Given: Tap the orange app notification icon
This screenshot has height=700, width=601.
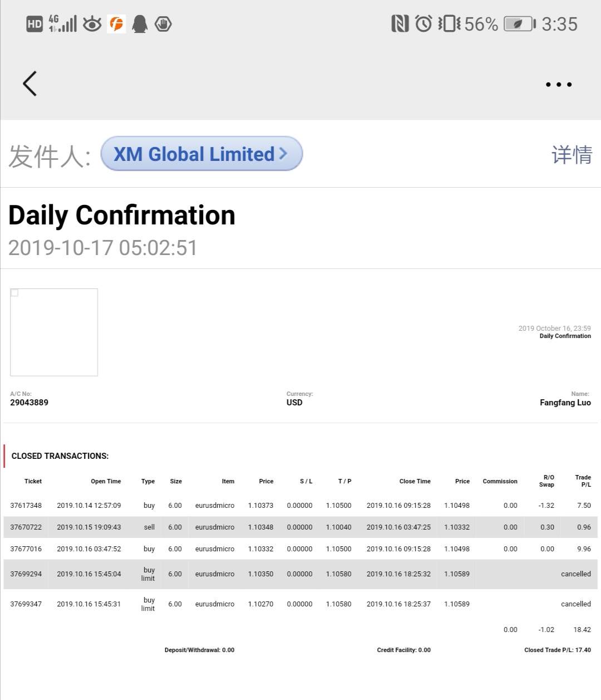Looking at the screenshot, I should [x=116, y=24].
